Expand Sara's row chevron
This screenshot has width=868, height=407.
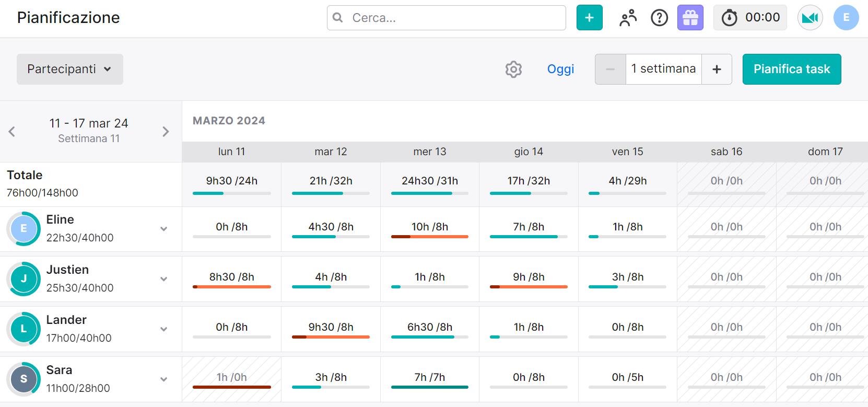pos(163,379)
